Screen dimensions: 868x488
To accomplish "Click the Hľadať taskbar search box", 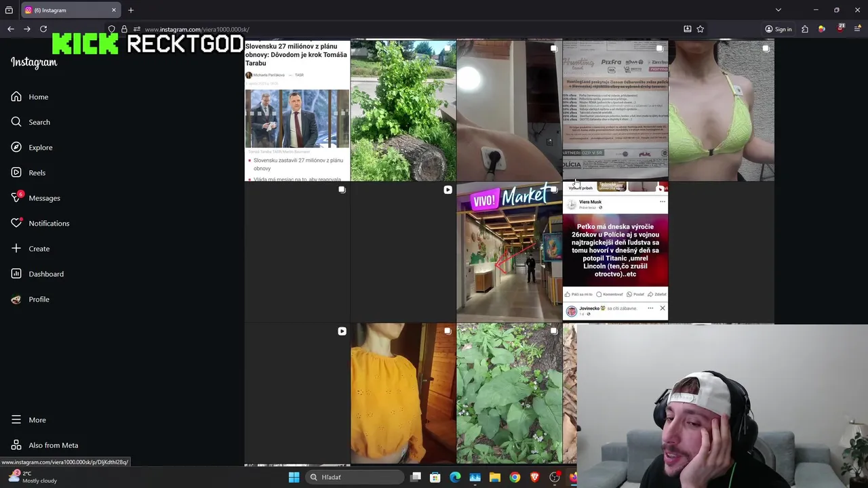I will click(x=353, y=477).
